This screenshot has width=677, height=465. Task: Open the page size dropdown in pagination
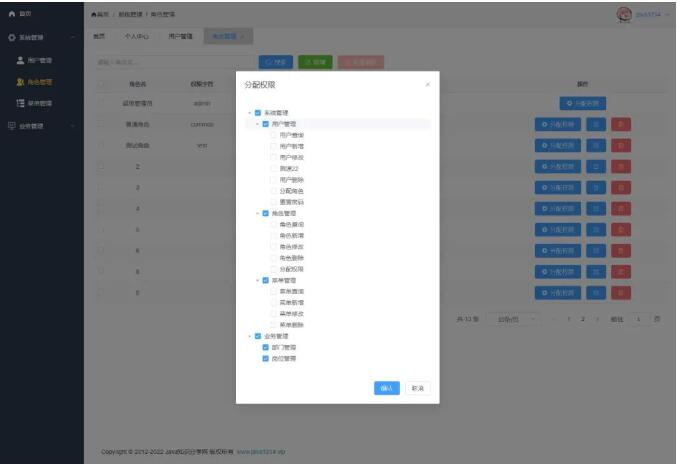pos(516,319)
